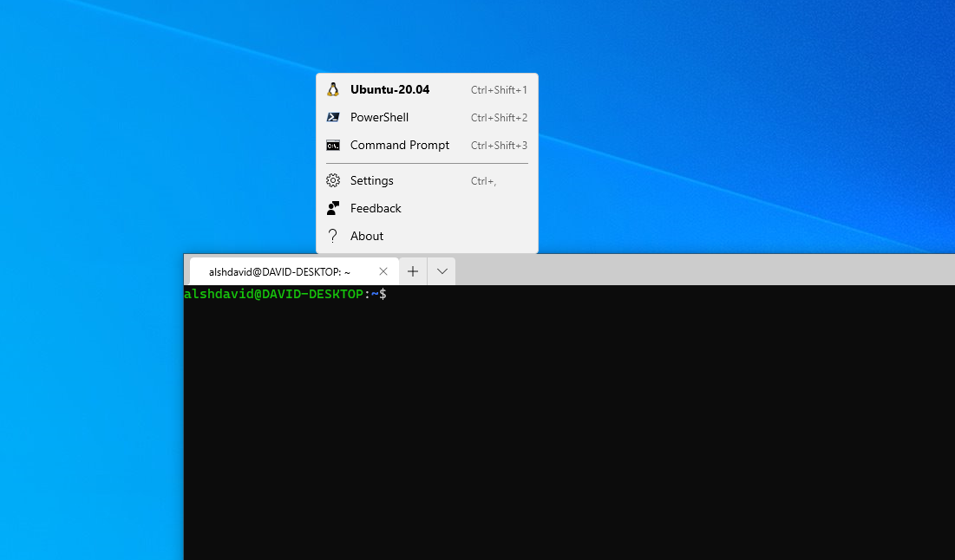955x560 pixels.
Task: Choose Command Prompt from the menu
Action: 427,146
